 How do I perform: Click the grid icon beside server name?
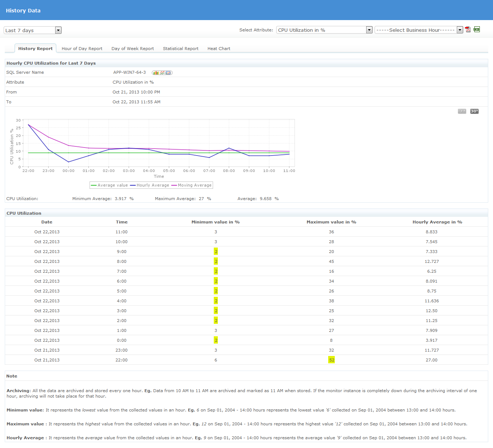coord(168,73)
